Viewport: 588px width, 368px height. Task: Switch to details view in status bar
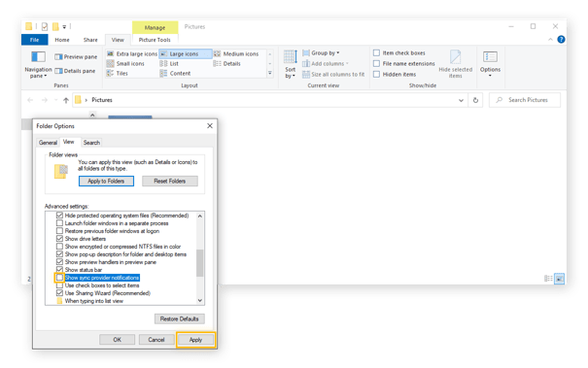pos(548,279)
